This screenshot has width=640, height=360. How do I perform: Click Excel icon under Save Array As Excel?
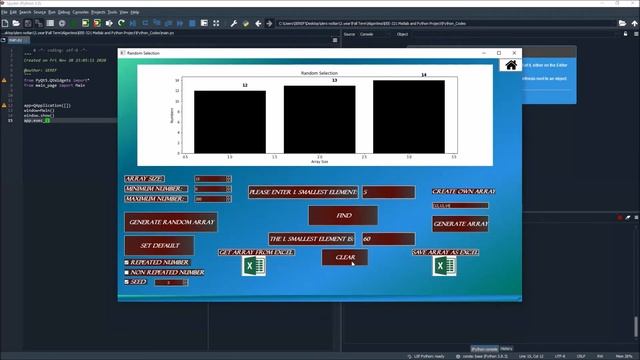(x=444, y=266)
